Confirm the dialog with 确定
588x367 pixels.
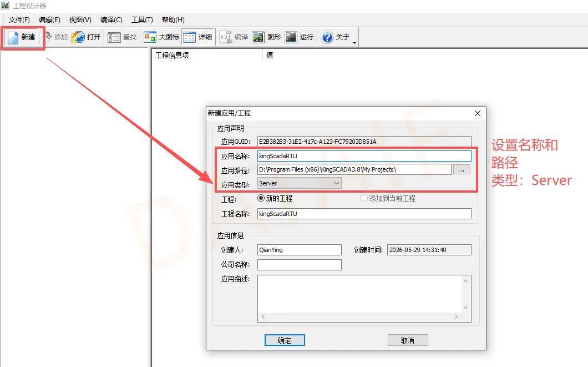coord(285,340)
